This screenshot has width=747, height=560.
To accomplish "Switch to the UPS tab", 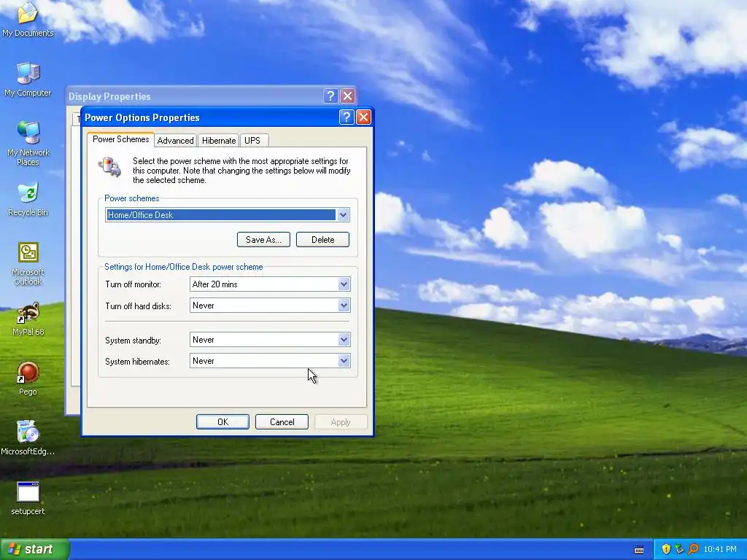I will pos(252,141).
